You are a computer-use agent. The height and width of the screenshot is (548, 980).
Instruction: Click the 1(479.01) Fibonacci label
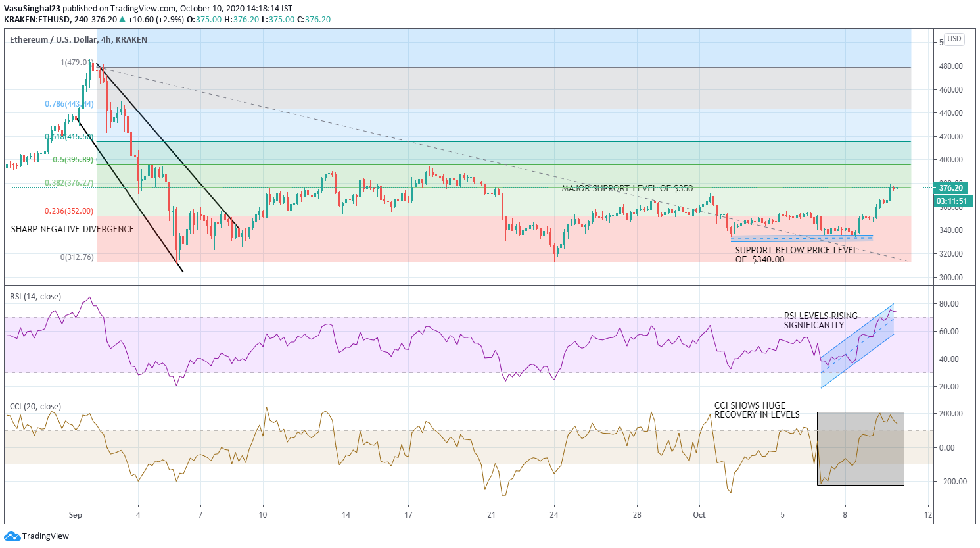tap(77, 62)
